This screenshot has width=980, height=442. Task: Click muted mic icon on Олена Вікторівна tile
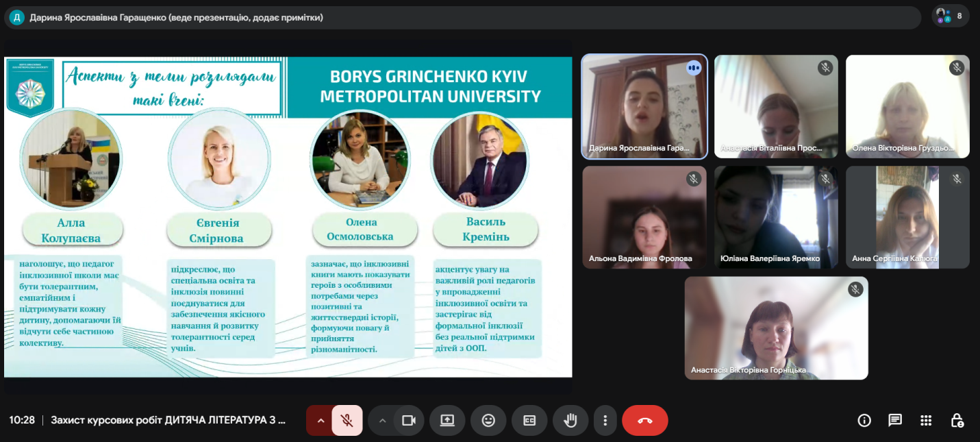tap(957, 68)
